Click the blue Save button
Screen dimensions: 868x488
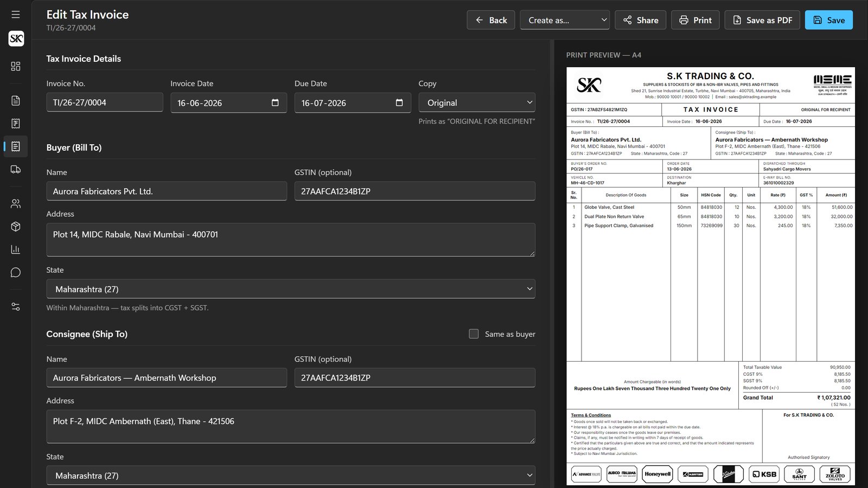point(829,20)
